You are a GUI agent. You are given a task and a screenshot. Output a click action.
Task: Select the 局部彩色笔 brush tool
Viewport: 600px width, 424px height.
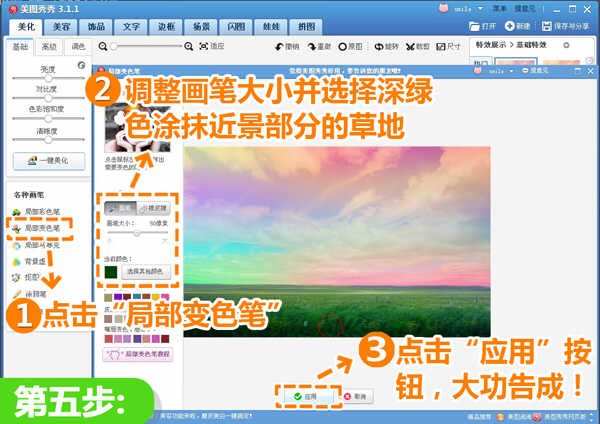tap(36, 211)
